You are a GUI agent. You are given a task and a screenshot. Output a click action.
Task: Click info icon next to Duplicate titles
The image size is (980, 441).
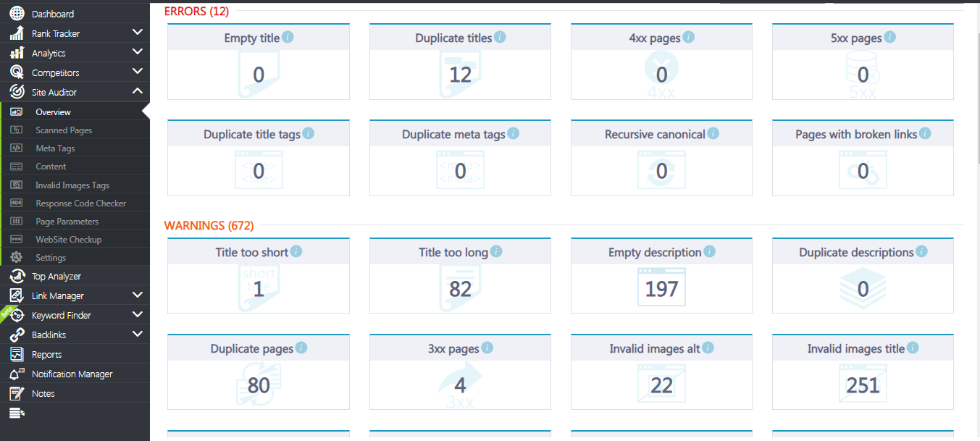(x=500, y=37)
